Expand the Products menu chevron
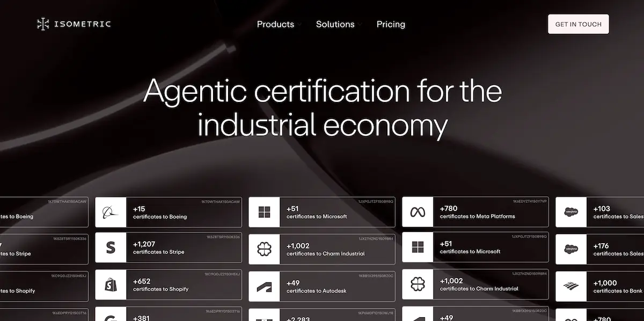This screenshot has width=644, height=321. 300,25
